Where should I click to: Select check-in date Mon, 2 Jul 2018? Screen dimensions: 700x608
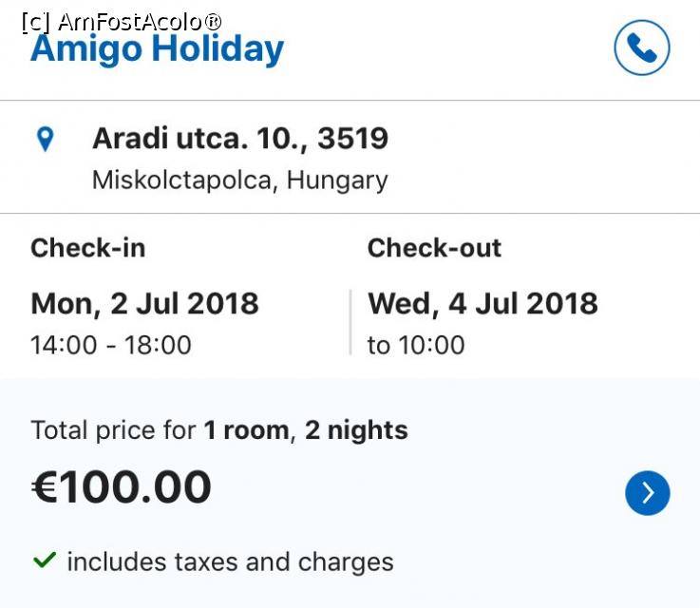(x=144, y=303)
